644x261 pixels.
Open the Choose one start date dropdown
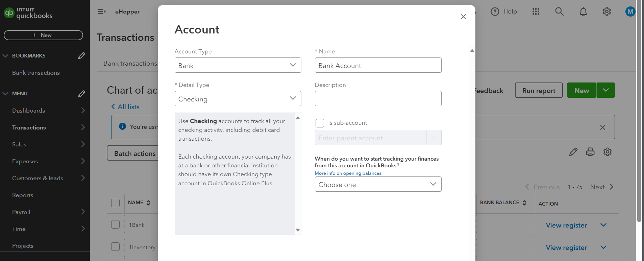378,184
